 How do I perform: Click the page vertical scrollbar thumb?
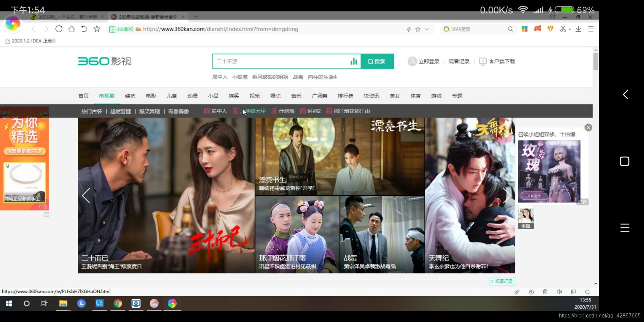pos(596,61)
